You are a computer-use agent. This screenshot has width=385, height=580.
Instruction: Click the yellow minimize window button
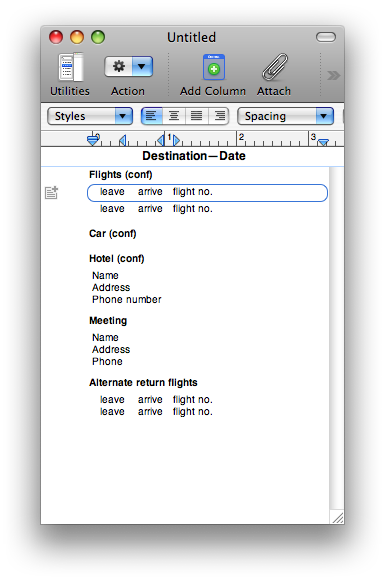77,37
